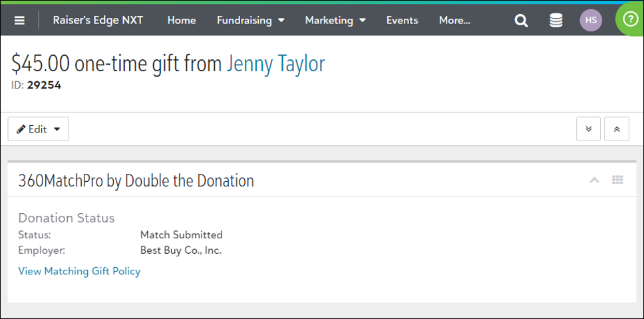This screenshot has height=319, width=644.
Task: Open the Marketing dropdown menu
Action: pos(335,20)
